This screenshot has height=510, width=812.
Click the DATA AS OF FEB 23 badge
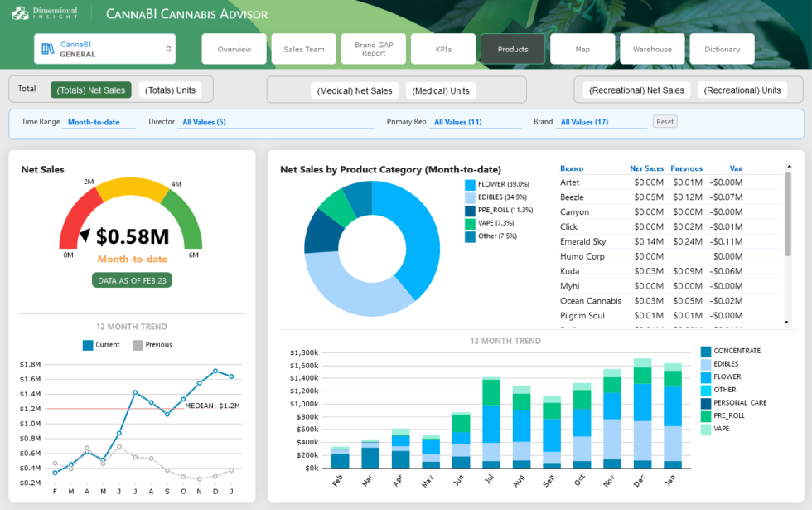coord(131,280)
